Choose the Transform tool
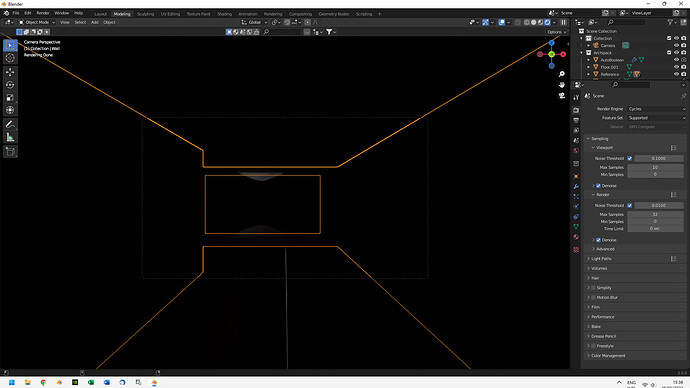The width and height of the screenshot is (690, 388). [x=10, y=110]
